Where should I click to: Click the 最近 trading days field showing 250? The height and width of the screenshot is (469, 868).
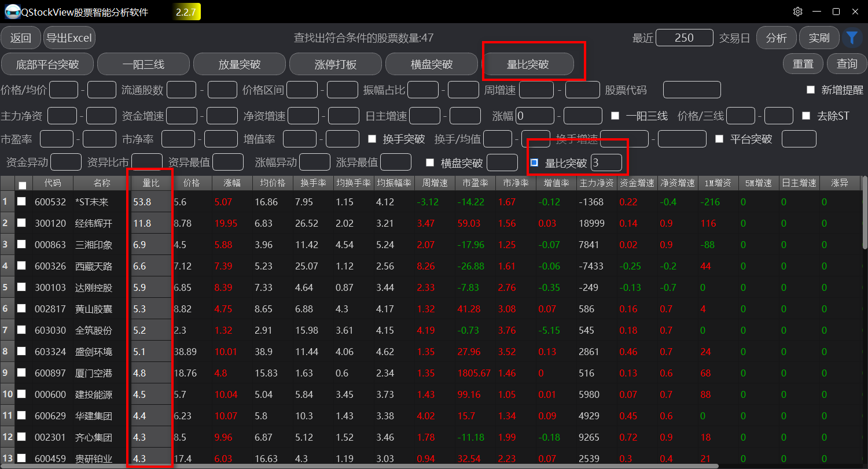685,38
